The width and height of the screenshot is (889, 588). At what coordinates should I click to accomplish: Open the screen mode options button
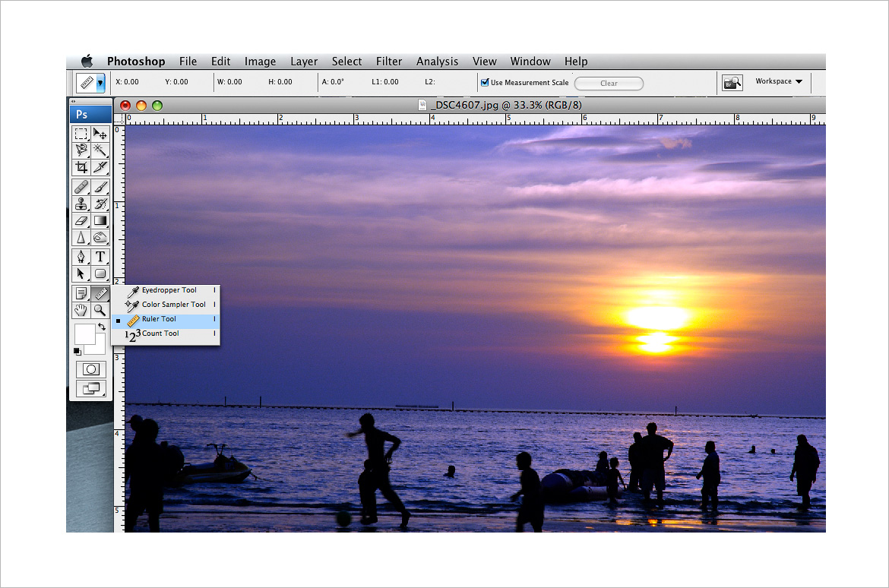click(90, 388)
